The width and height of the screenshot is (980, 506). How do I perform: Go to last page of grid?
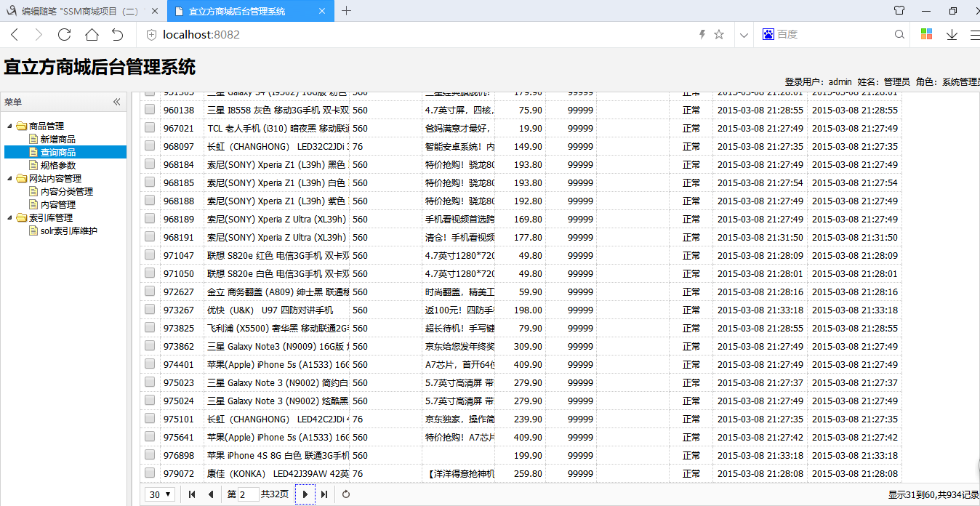(324, 494)
